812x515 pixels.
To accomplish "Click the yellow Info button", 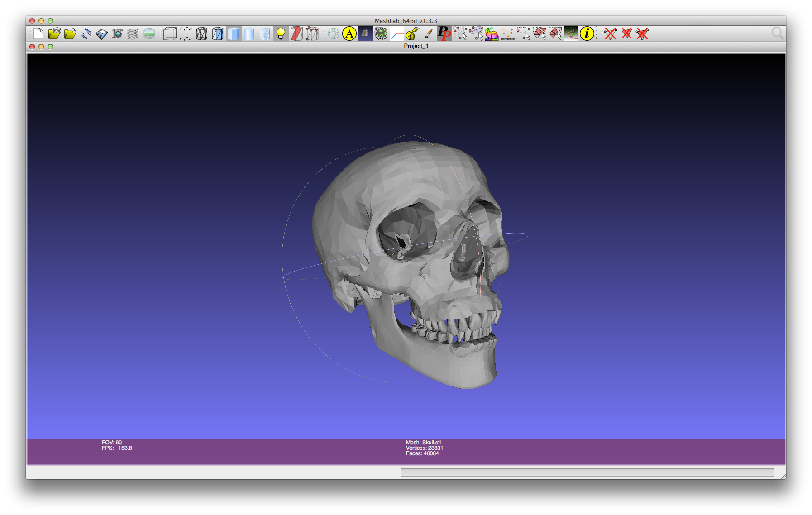I will (587, 33).
